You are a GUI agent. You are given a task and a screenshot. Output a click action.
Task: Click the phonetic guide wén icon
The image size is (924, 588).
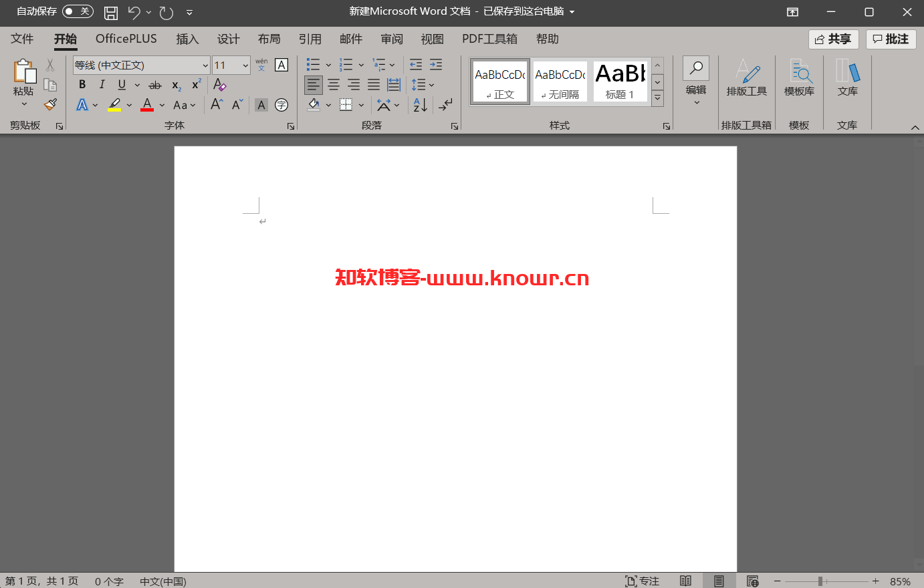(x=261, y=65)
